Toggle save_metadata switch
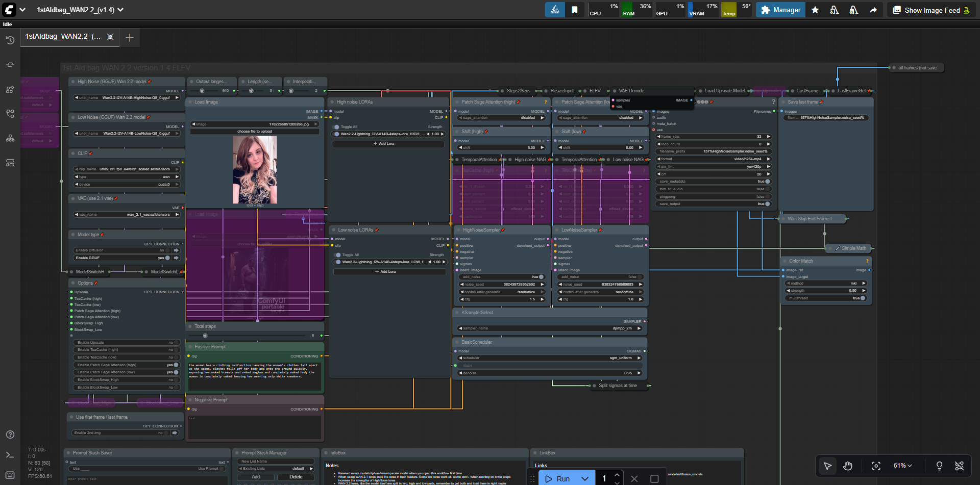 coord(767,182)
